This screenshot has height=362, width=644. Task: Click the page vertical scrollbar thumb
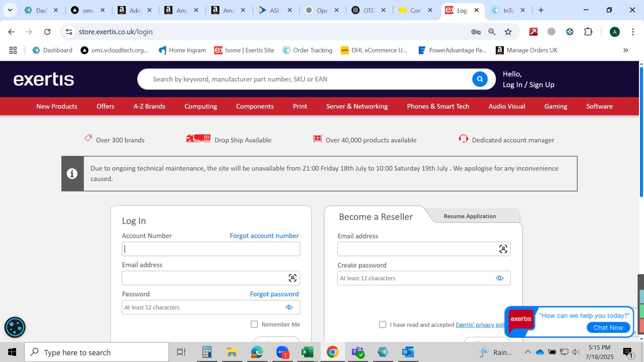click(x=641, y=132)
